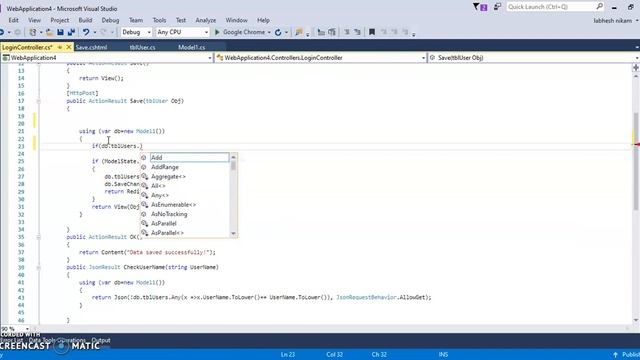
Task: Click the Bookmark toggle icon
Action: click(x=372, y=32)
